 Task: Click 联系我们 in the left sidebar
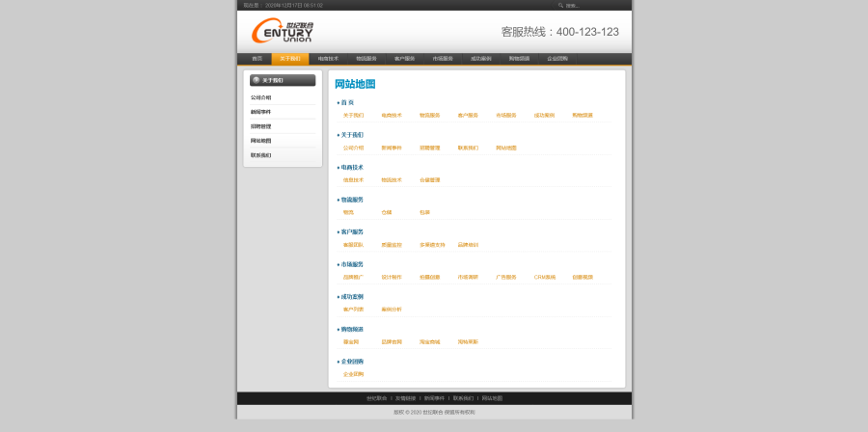260,155
